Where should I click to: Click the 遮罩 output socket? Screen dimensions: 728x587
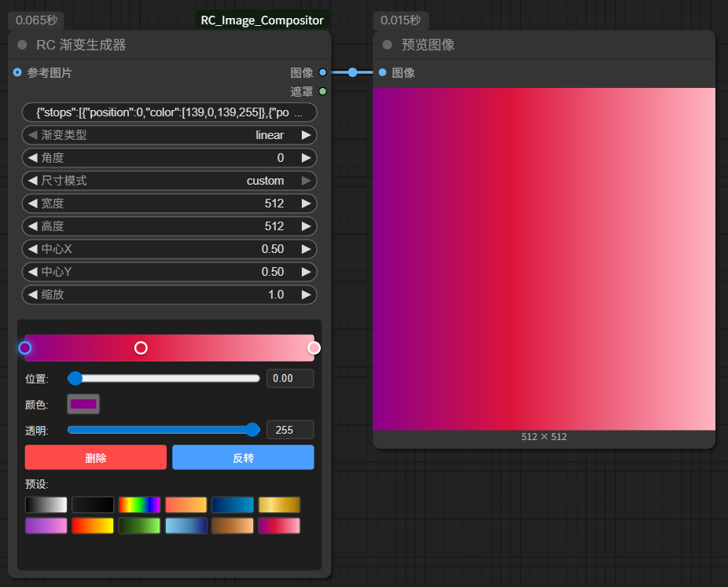[322, 91]
